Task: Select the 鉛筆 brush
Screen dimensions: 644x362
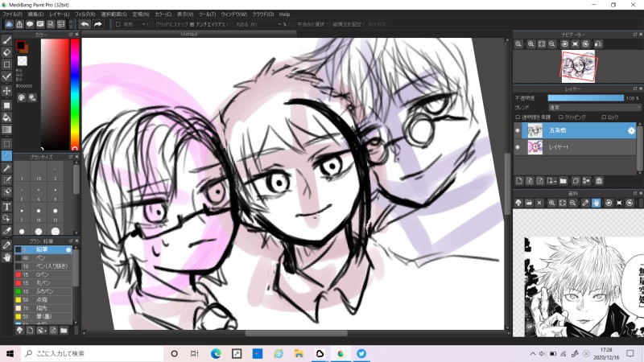Action: point(43,249)
